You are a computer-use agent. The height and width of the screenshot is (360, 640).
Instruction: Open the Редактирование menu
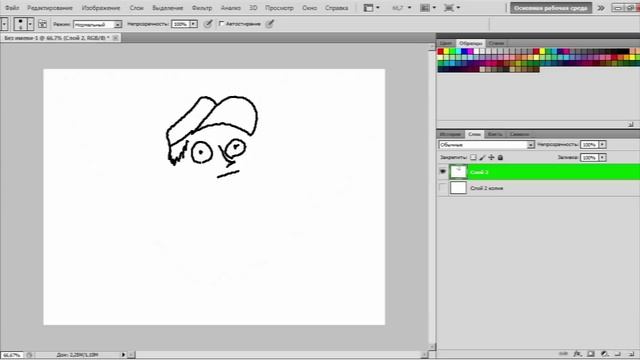tap(50, 8)
